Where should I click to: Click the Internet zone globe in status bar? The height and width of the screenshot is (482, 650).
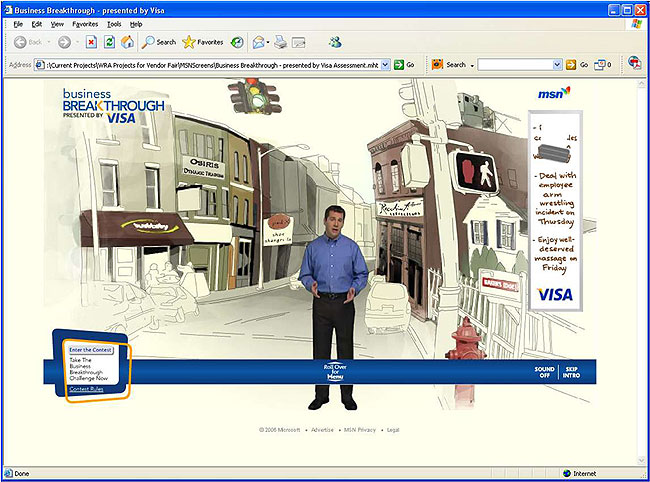click(x=567, y=473)
